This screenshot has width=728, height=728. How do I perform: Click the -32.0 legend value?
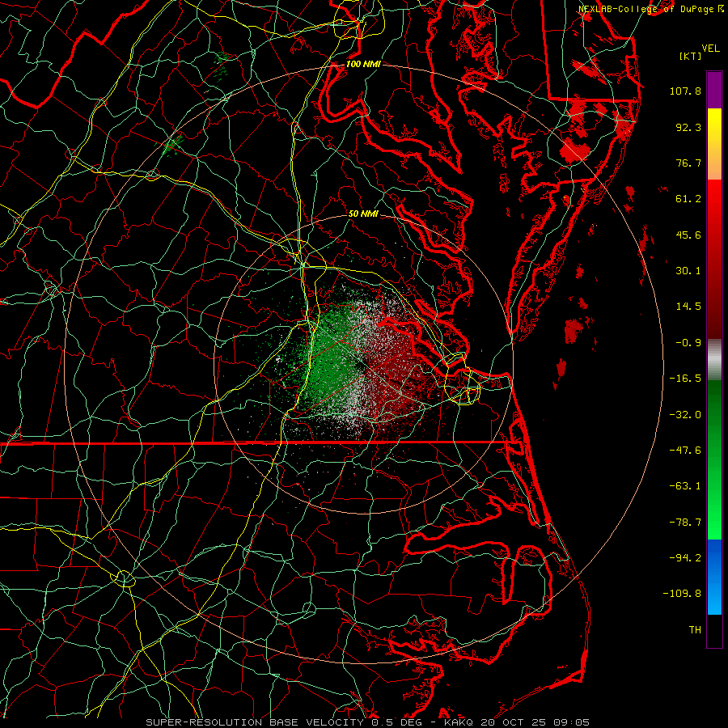click(x=685, y=415)
